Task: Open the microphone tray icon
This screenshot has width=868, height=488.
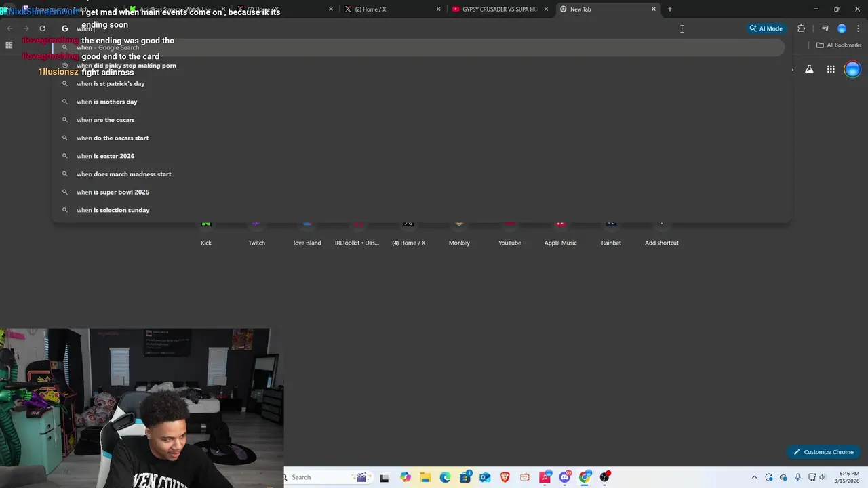Action: click(798, 477)
